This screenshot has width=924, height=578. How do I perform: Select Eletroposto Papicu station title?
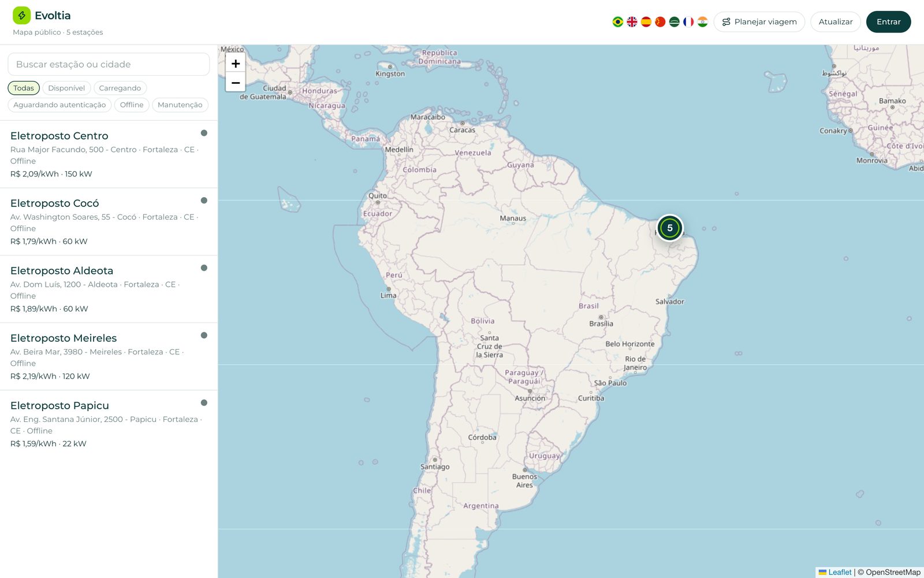59,406
